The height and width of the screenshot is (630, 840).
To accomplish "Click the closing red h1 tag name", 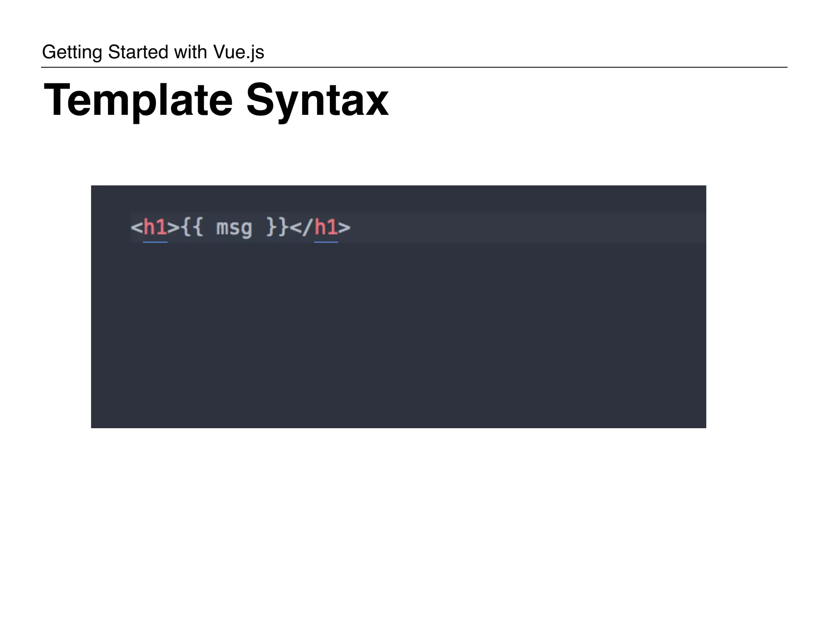I will (x=326, y=227).
